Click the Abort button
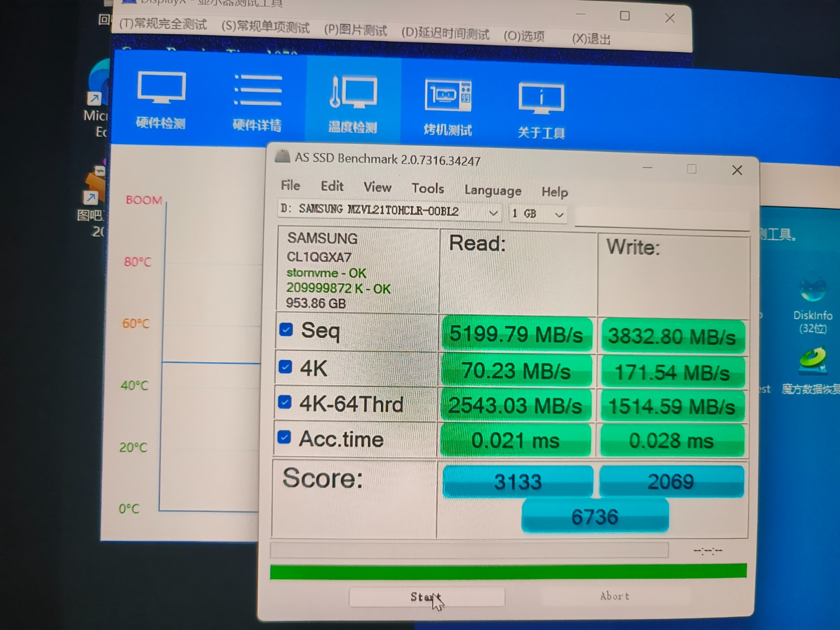 [x=615, y=596]
